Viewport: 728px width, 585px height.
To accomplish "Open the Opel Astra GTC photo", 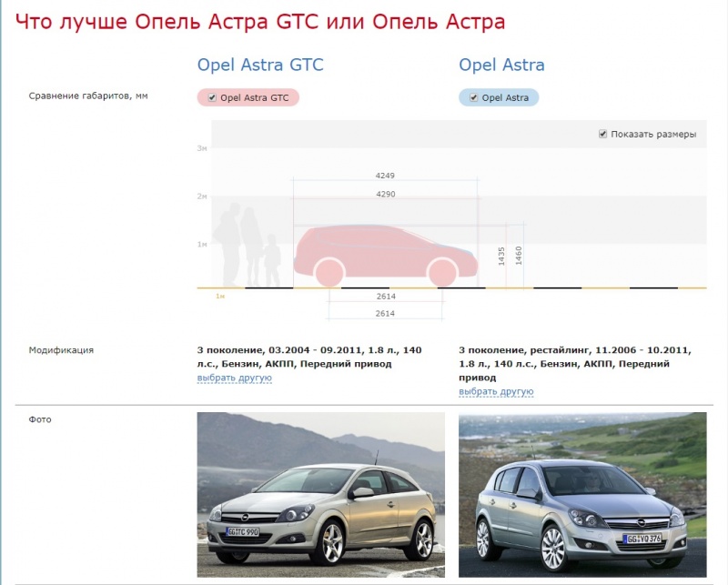I will 320,494.
